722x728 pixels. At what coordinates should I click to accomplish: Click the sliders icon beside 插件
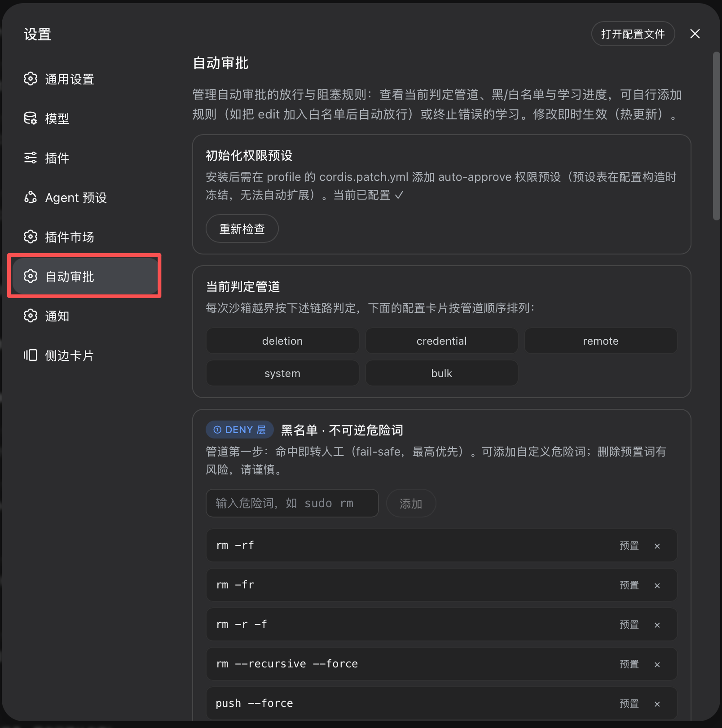(x=31, y=158)
